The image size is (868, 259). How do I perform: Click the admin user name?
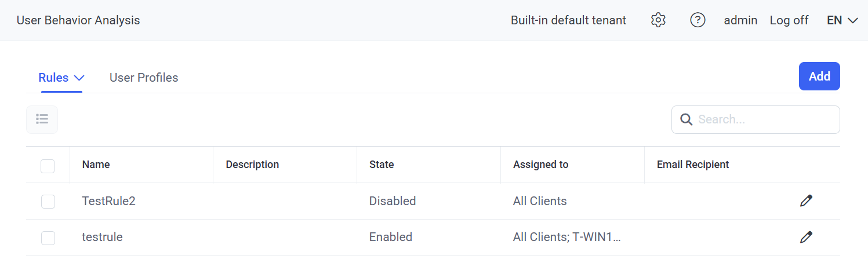tap(740, 20)
